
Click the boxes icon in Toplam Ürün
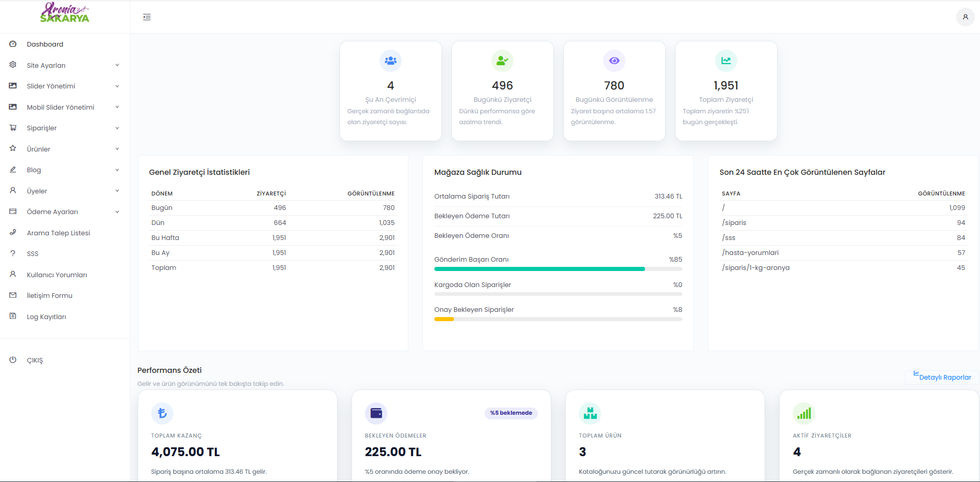590,413
